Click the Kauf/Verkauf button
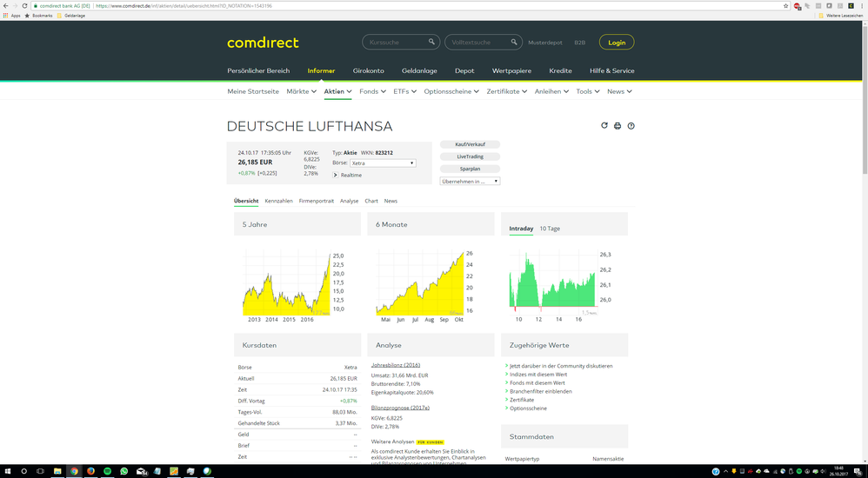The image size is (868, 478). (x=470, y=144)
